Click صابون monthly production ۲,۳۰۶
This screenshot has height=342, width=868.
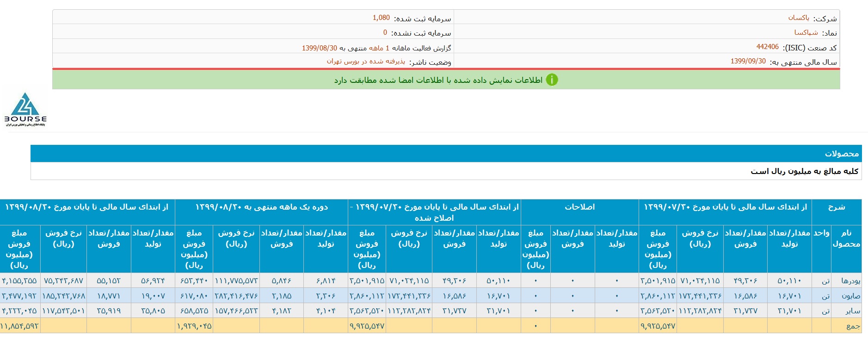[x=326, y=296]
